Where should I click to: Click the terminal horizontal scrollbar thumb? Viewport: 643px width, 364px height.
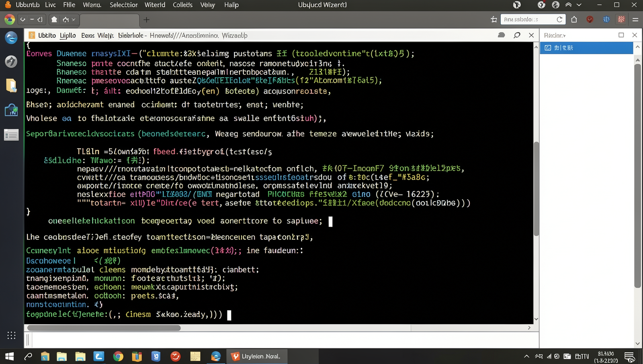coord(104,328)
